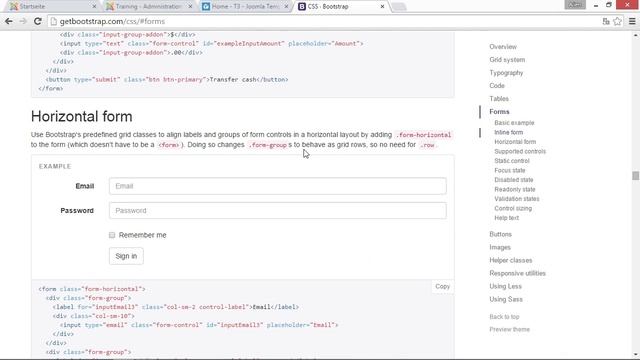
Task: Open Using Less in the sidebar
Action: tap(505, 287)
